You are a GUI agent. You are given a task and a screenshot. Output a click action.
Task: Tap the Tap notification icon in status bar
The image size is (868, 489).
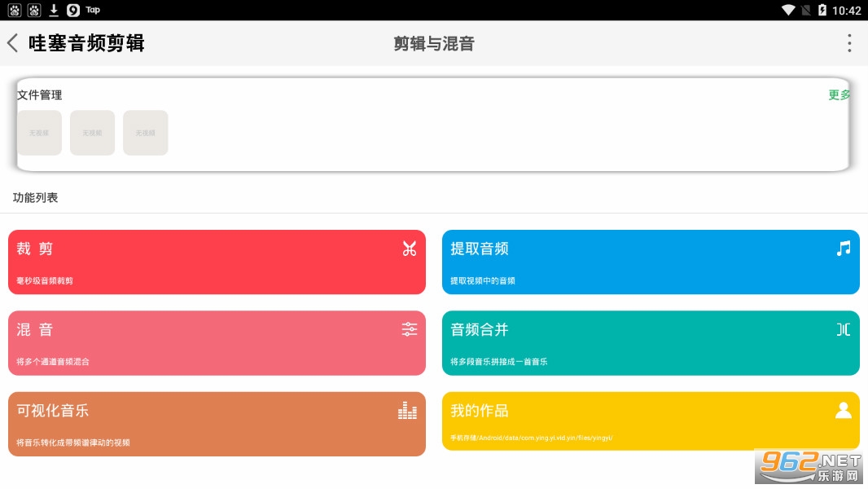pos(93,10)
